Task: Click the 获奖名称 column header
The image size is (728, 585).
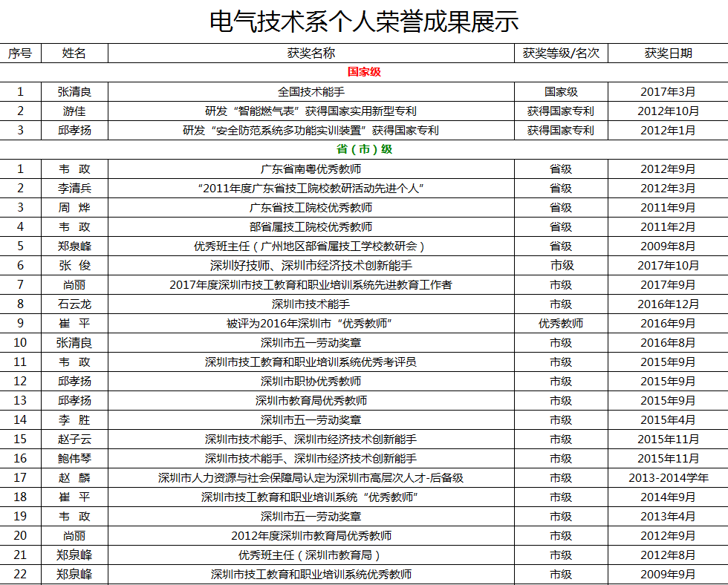Action: tap(311, 53)
